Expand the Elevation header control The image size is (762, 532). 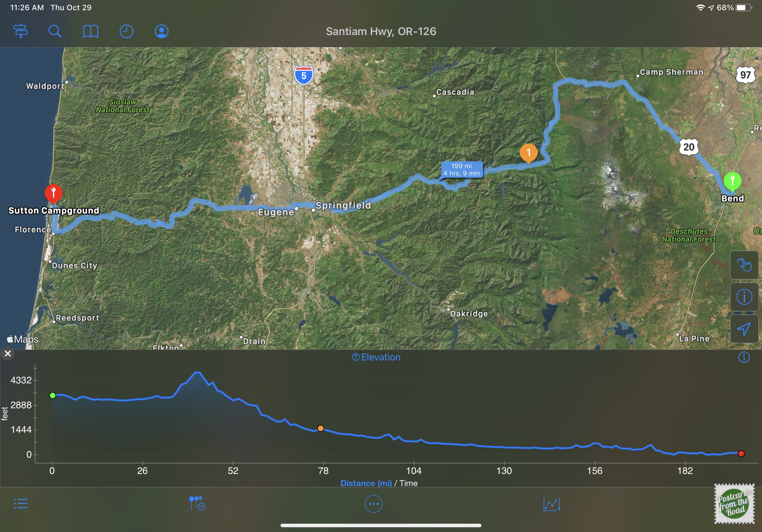376,357
